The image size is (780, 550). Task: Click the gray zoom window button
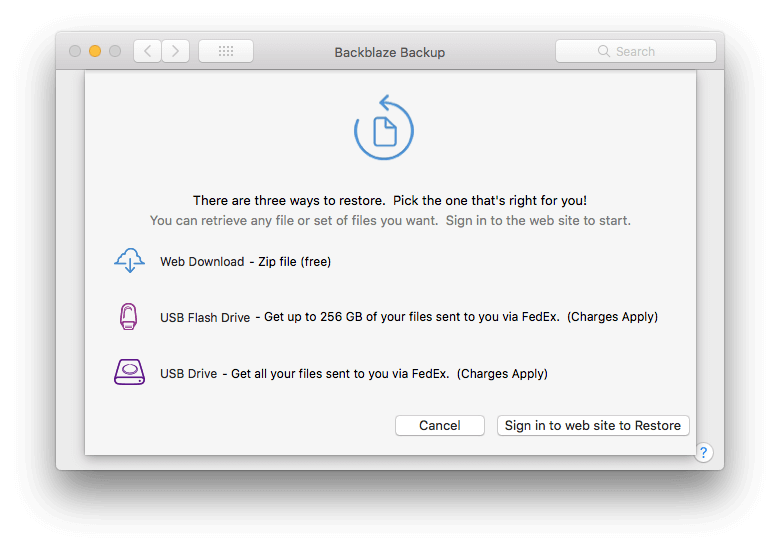(115, 51)
